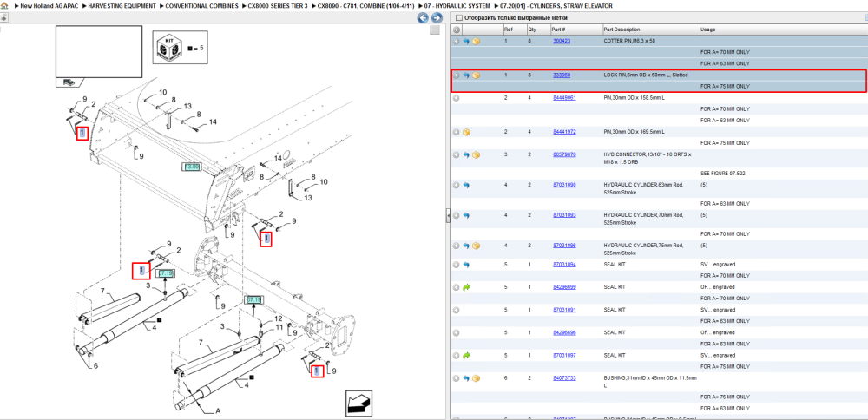
Task: Expand row for SEAL KIT 84296696
Action: [x=457, y=333]
